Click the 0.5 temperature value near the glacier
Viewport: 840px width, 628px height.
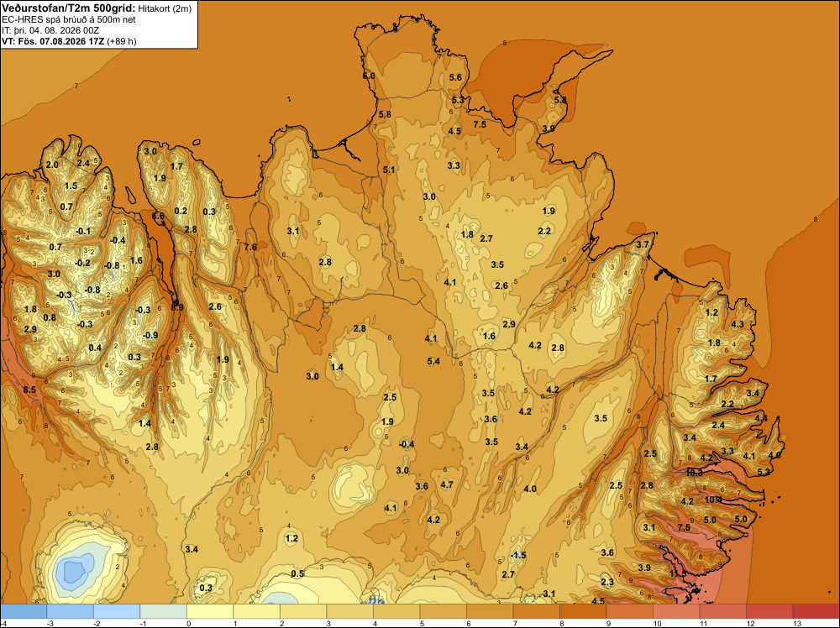click(297, 573)
